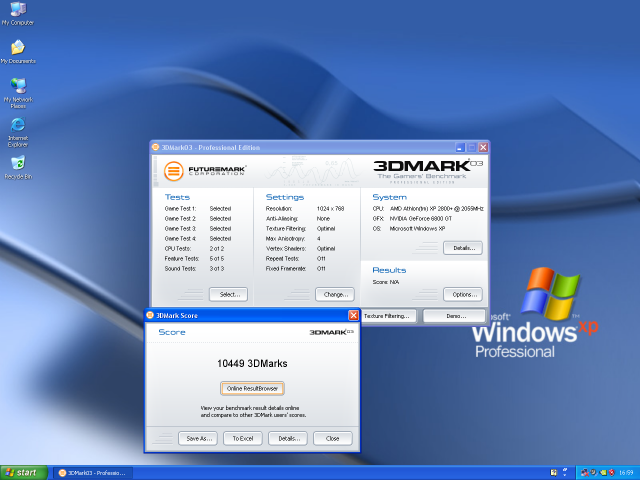
Task: Click the Fixed Framerate label
Action: pos(286,269)
